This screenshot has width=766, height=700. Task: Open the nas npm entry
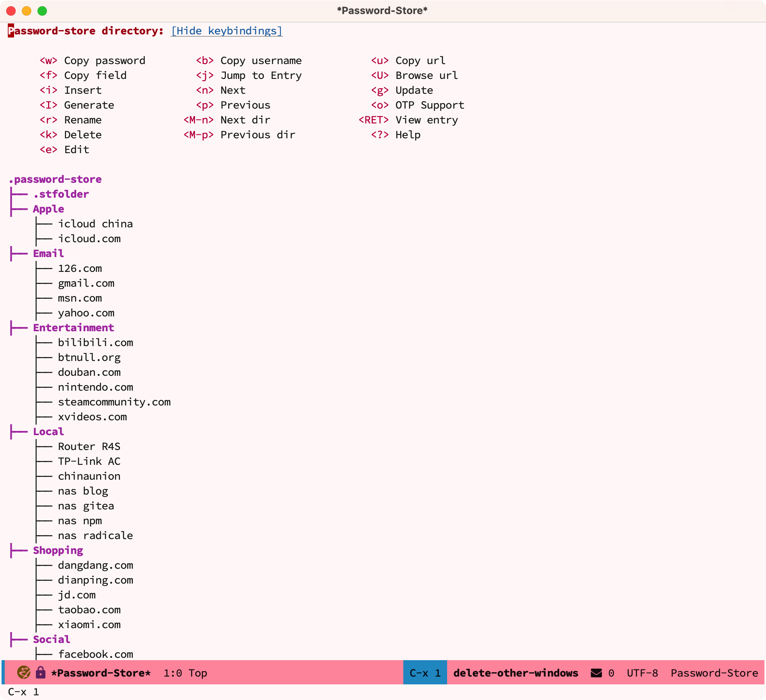(x=80, y=521)
